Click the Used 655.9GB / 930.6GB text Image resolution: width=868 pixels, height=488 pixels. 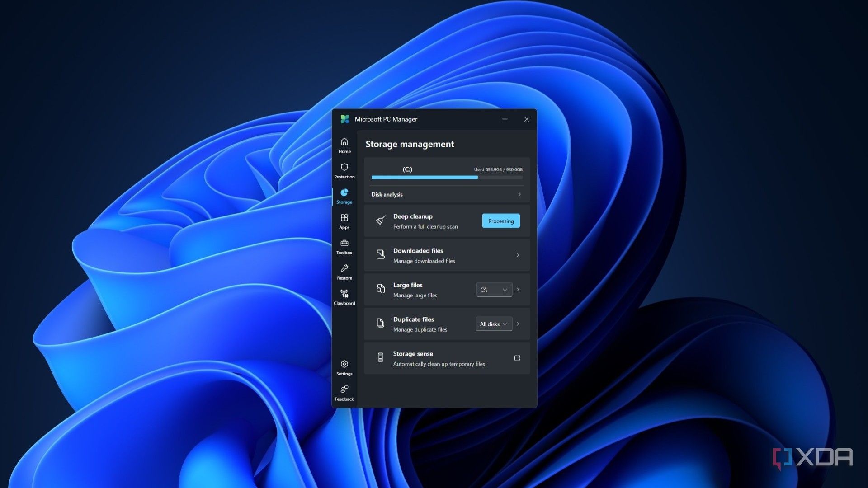(x=498, y=170)
